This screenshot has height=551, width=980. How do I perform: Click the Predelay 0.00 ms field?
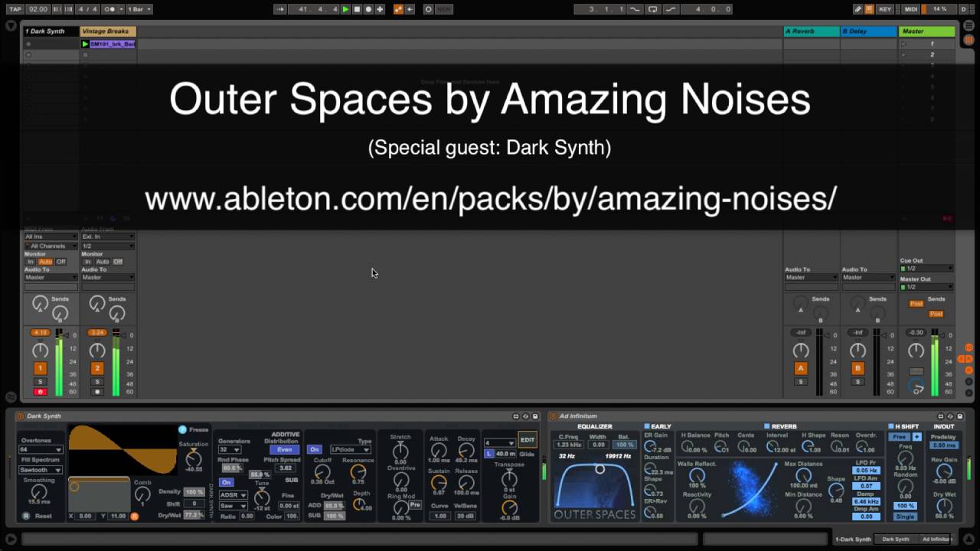pos(944,445)
